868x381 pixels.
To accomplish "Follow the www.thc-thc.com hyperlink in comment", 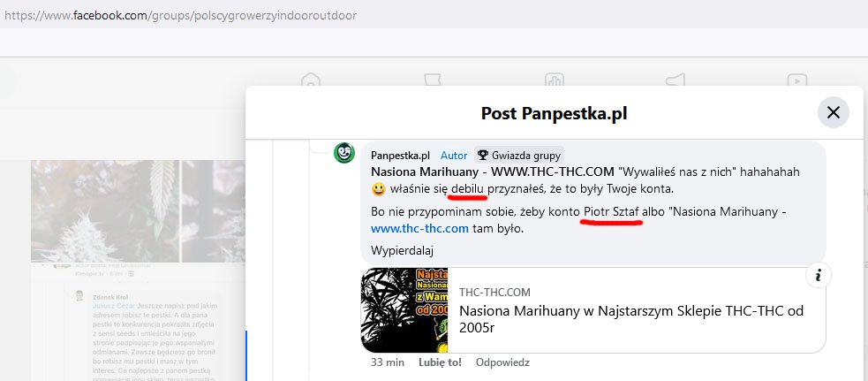I will pyautogui.click(x=419, y=228).
